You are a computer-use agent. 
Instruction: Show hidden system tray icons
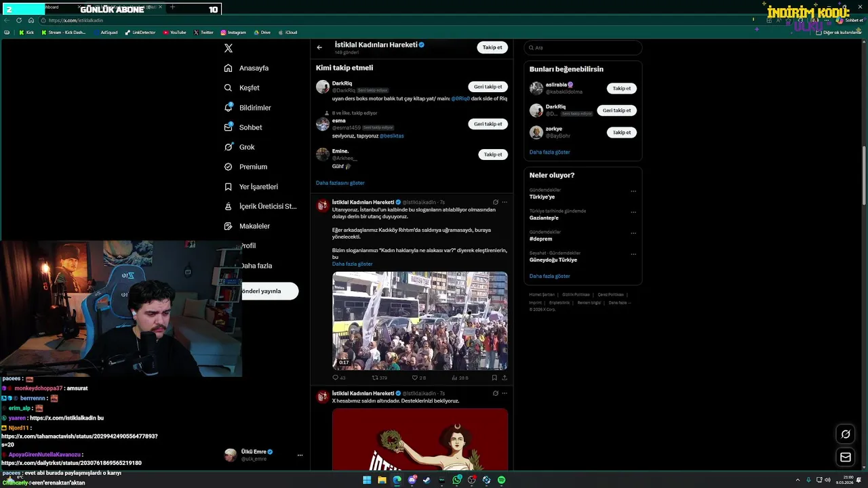pos(799,480)
